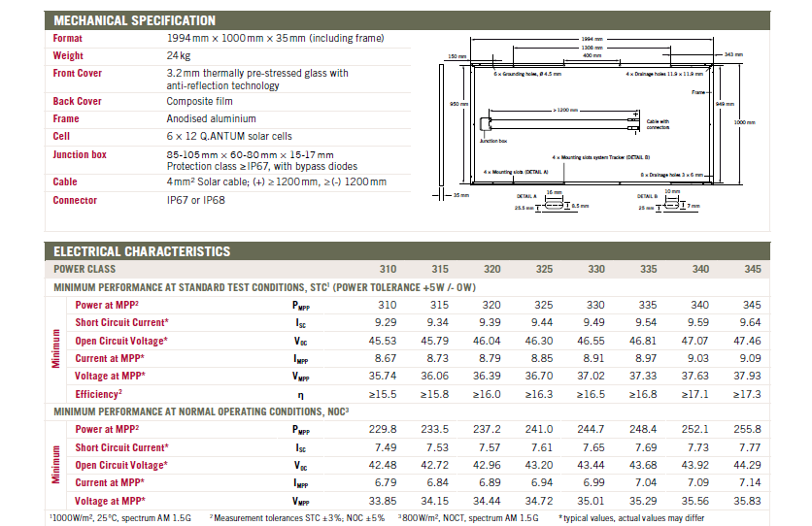Click the short circuit current value 9.64
The image size is (812, 526).
click(x=751, y=323)
